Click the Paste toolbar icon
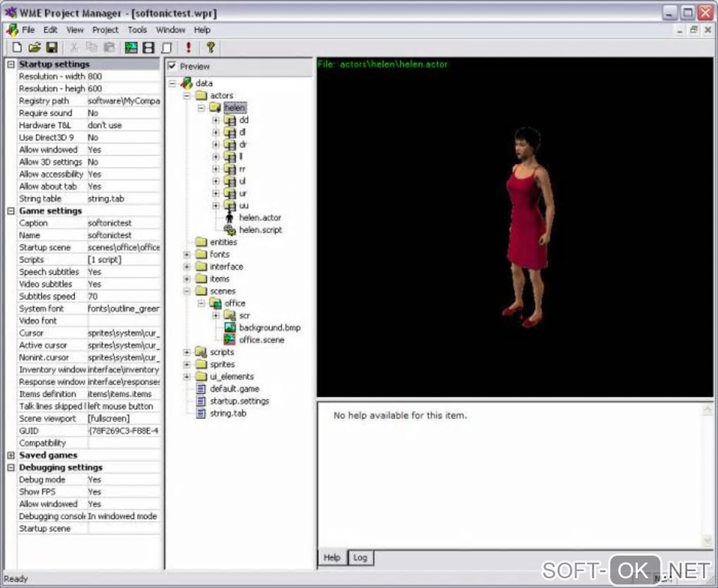 (x=109, y=47)
